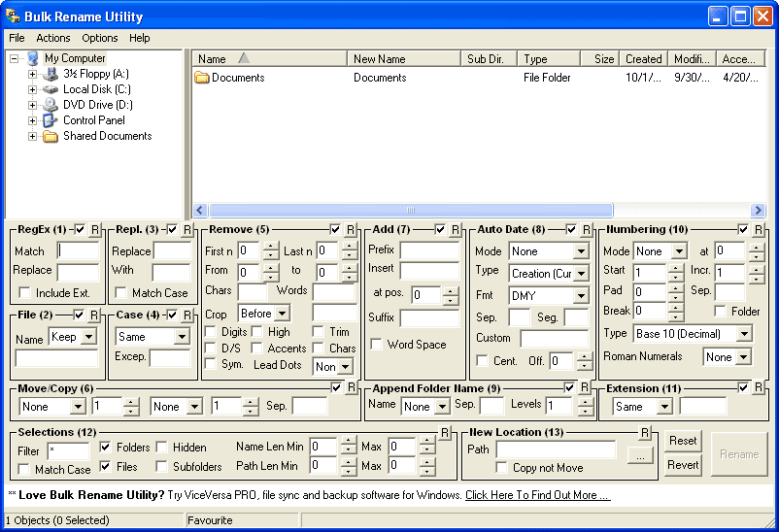Open the Actions menu
The height and width of the screenshot is (532, 779).
(52, 38)
